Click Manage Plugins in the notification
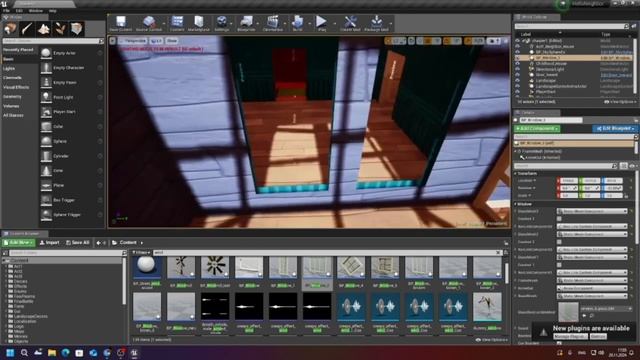The image size is (640, 360). click(570, 336)
